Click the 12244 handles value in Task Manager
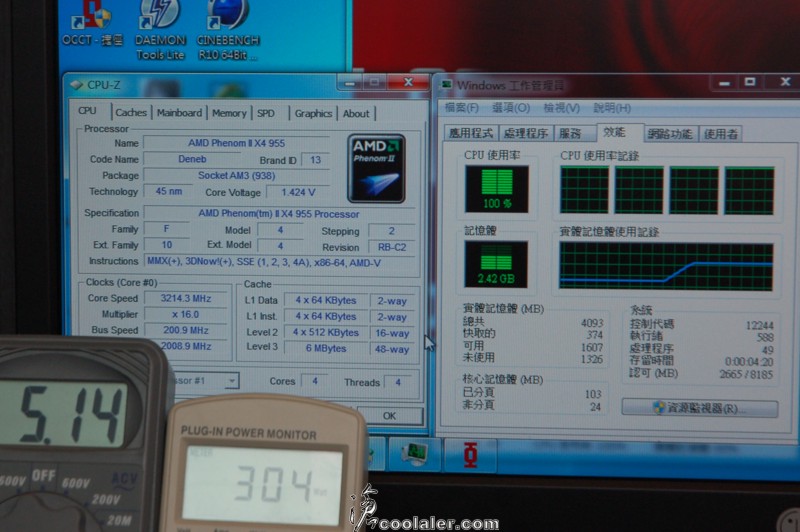Screen dimensions: 800x532 760,325
